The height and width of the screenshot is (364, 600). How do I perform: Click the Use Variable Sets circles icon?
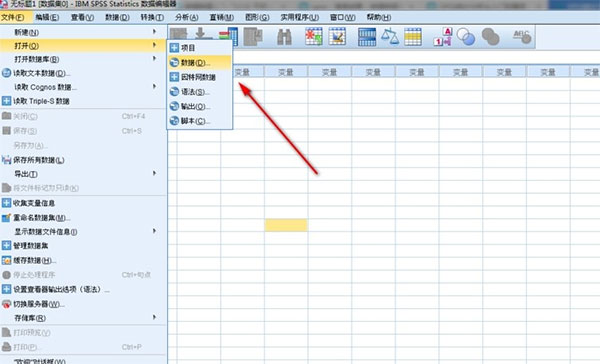point(466,37)
